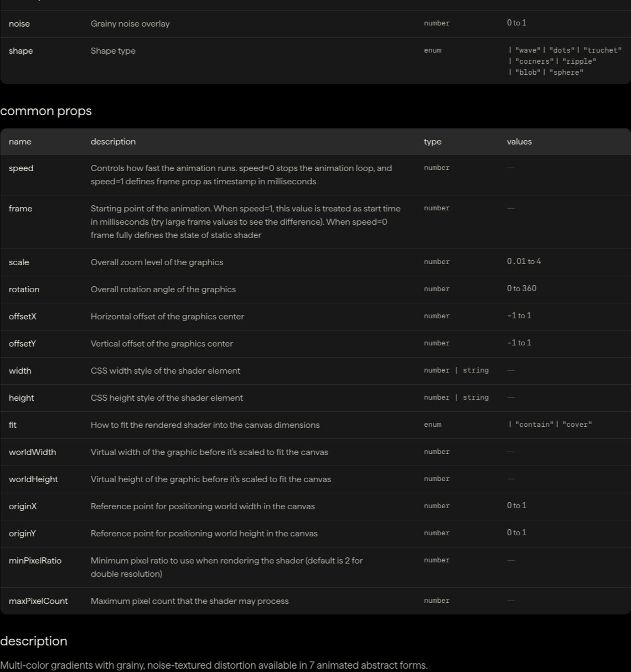Click the 'originX' prop name

pyautogui.click(x=23, y=506)
